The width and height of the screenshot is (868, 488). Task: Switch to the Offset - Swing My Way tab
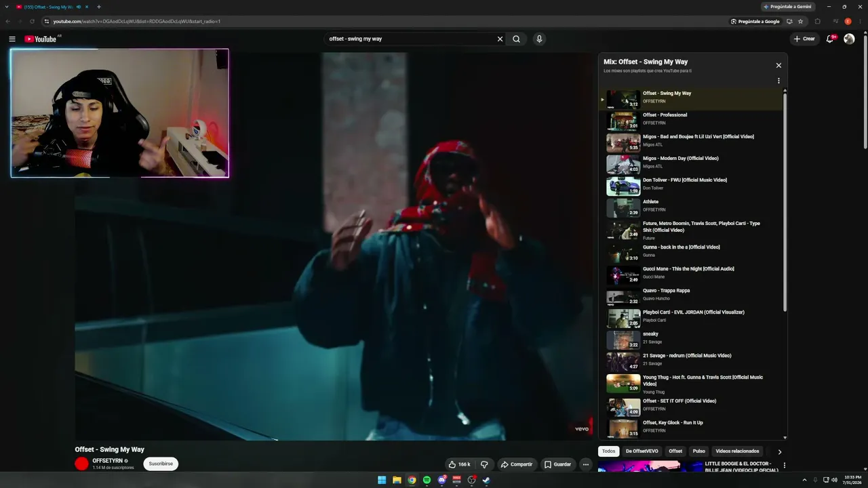49,7
